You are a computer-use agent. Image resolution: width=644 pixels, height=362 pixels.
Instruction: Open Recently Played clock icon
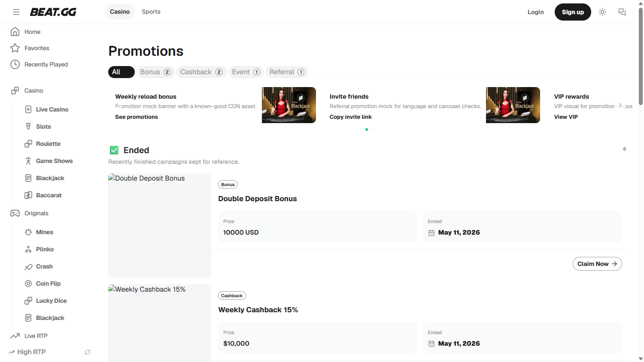coord(15,64)
